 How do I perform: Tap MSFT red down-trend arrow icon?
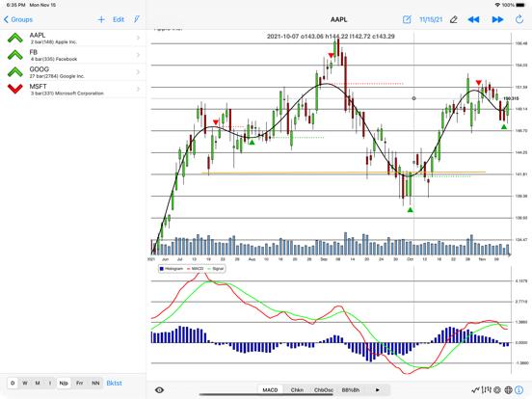tap(15, 89)
